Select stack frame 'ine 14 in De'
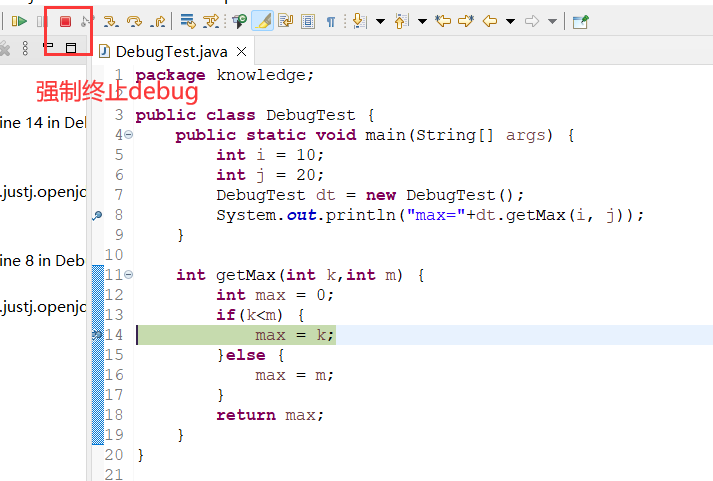Screen dimensions: 713x481 click(x=43, y=123)
